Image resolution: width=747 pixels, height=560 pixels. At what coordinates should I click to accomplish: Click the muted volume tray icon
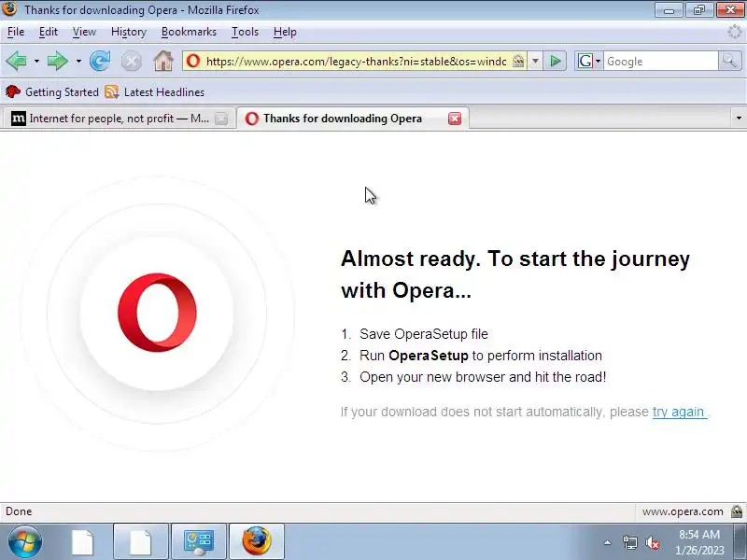[x=652, y=542]
